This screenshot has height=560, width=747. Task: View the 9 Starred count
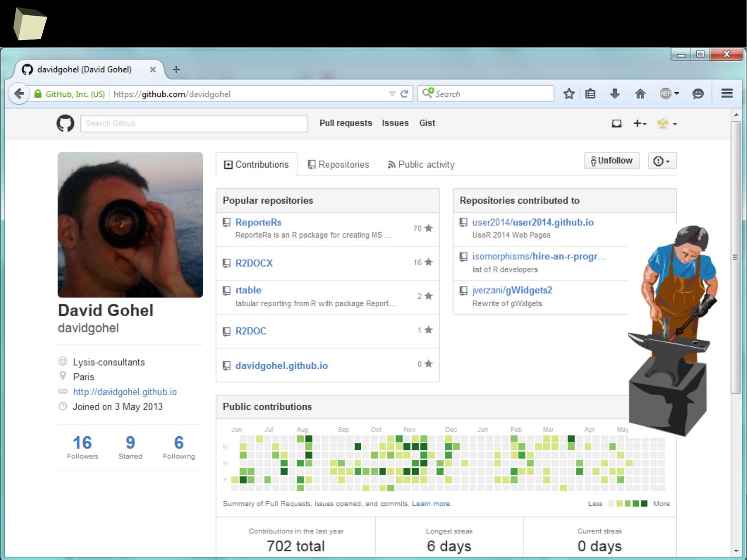[x=130, y=447]
